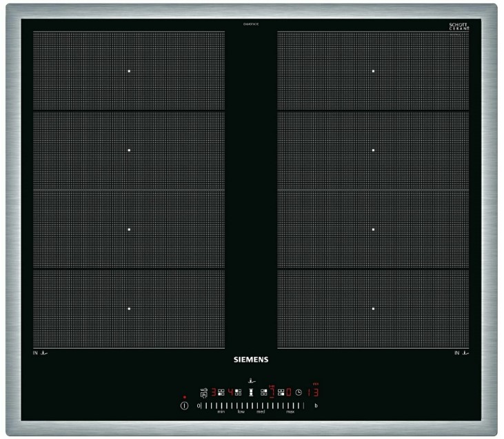Tap the '0' off position on slider
This screenshot has height=439, width=504.
click(x=199, y=407)
